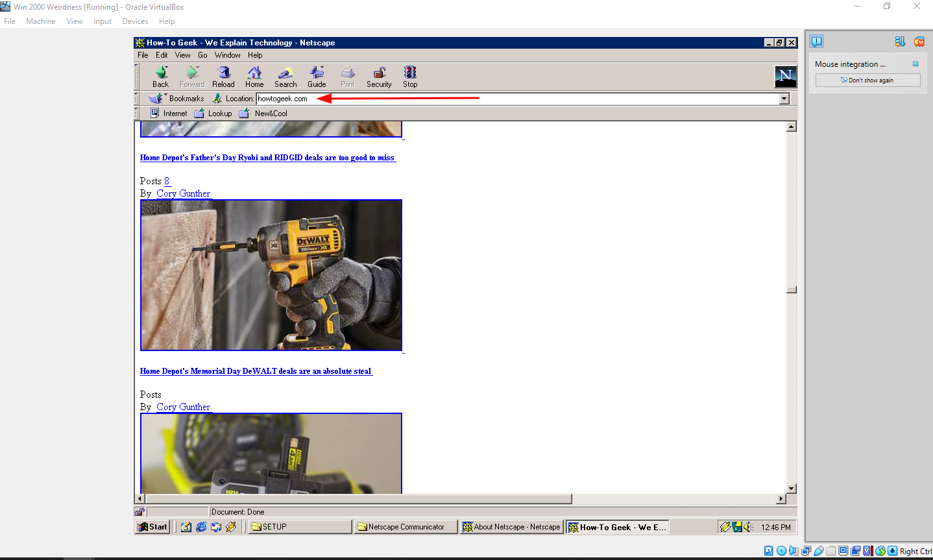Click horizontal scrollbar right arrow
The height and width of the screenshot is (560, 933).
(781, 499)
